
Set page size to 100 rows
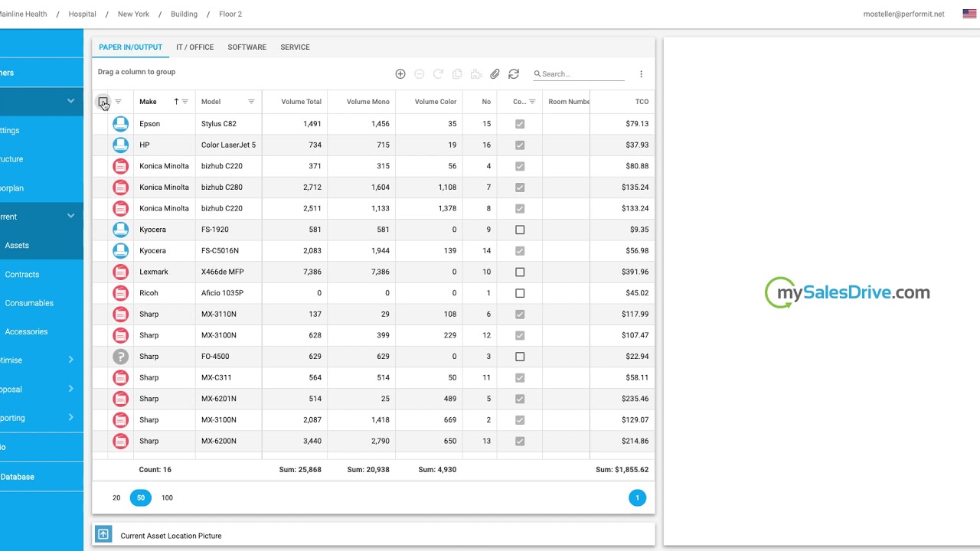tap(167, 498)
